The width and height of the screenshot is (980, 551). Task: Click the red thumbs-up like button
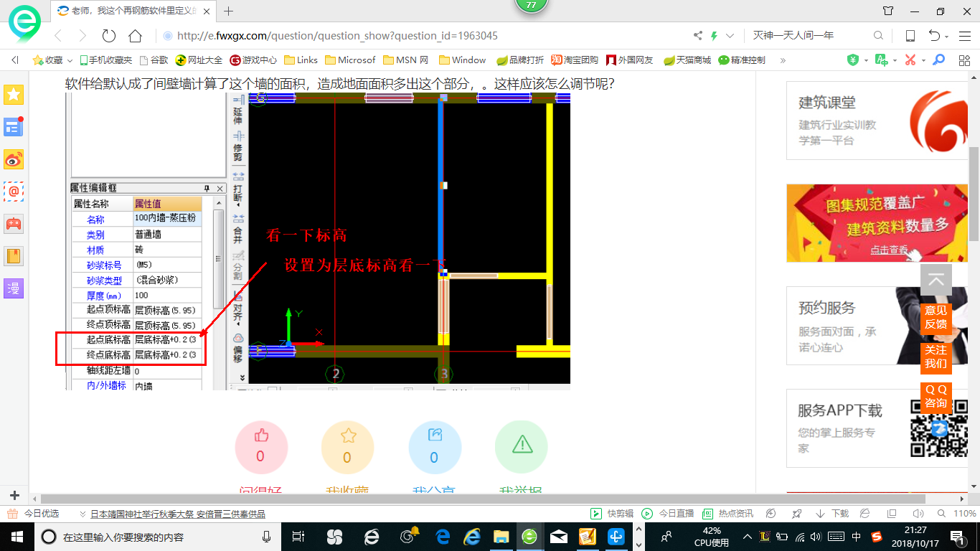pos(260,447)
